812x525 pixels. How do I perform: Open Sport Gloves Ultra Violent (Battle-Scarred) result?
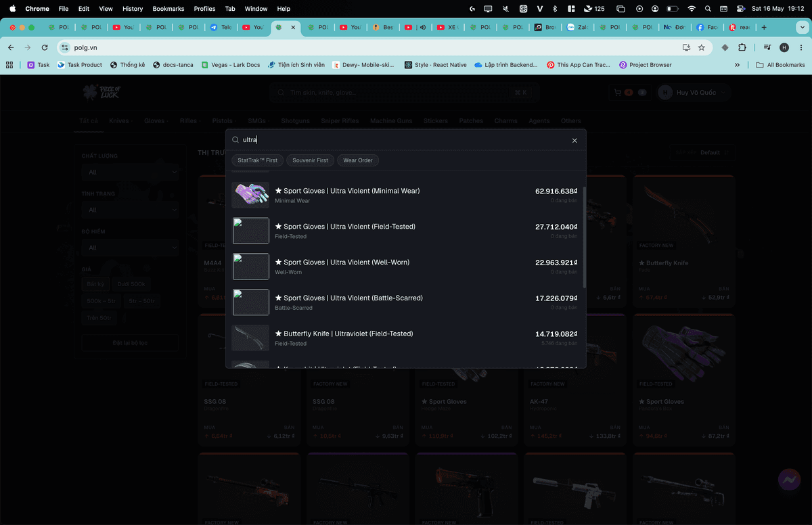(x=405, y=302)
